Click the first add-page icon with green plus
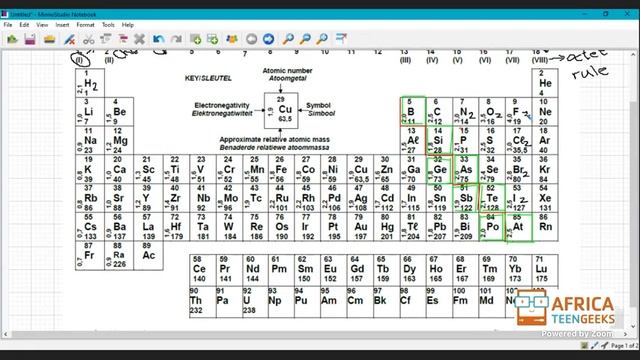640x360 pixels. 196,39
